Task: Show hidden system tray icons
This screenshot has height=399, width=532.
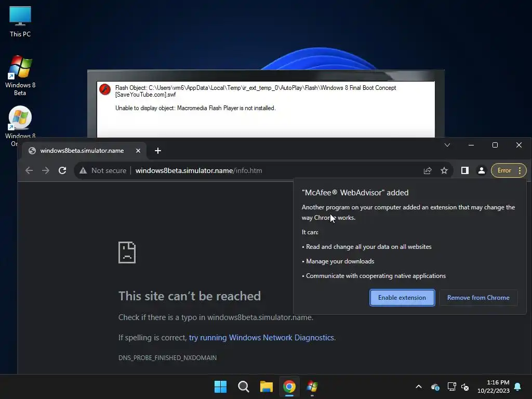Action: [x=419, y=387]
